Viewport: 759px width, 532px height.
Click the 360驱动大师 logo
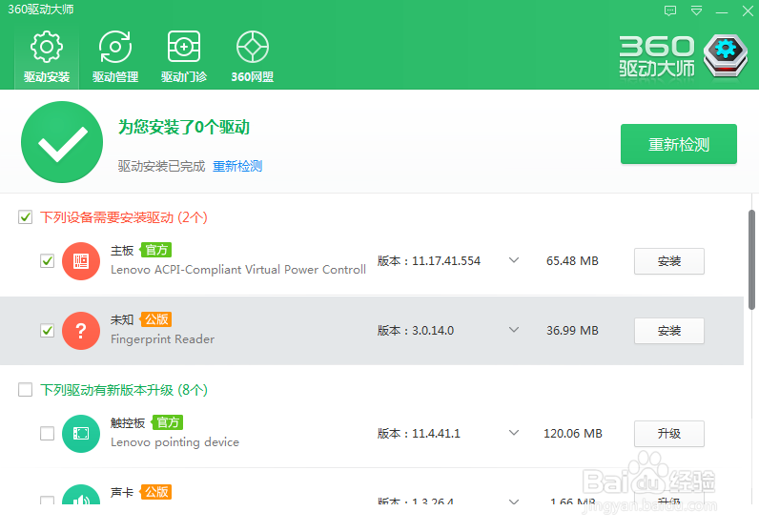coord(684,55)
